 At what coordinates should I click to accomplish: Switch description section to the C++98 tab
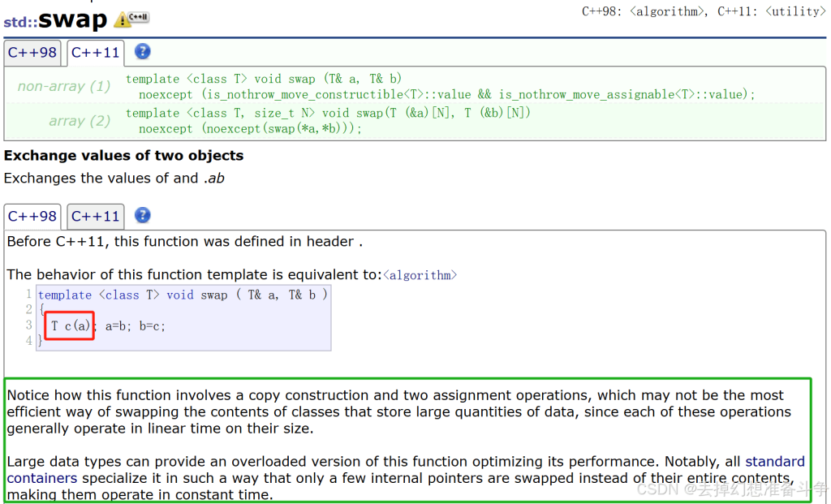[x=32, y=217]
